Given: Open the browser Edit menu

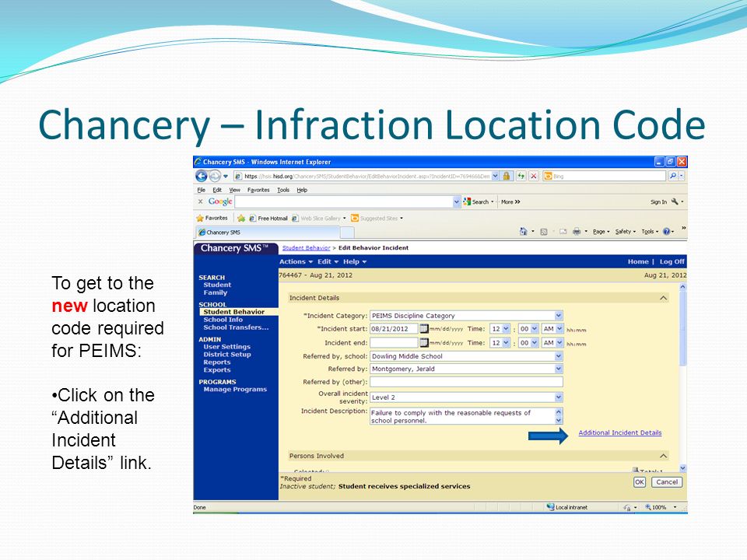Looking at the screenshot, I should 217,190.
